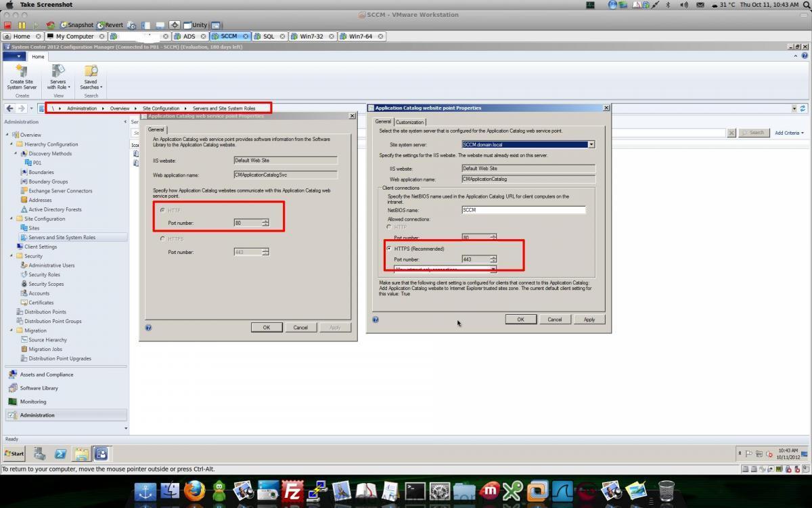Open the Apple menu

click(9, 5)
